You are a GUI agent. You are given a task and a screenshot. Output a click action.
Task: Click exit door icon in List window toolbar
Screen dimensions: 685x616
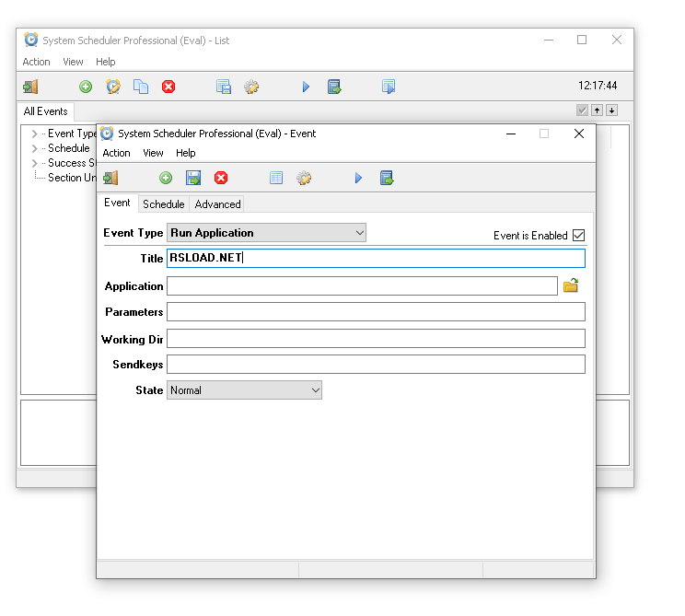[x=30, y=87]
